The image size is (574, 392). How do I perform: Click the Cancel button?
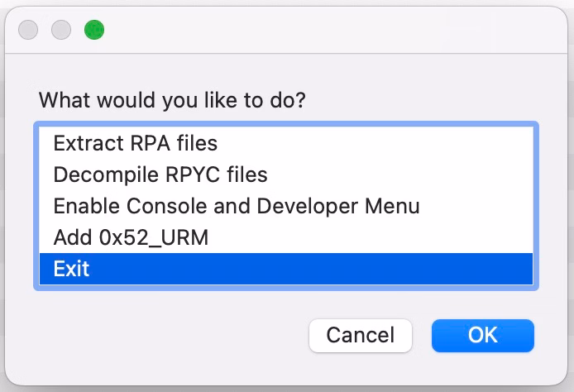coord(360,335)
